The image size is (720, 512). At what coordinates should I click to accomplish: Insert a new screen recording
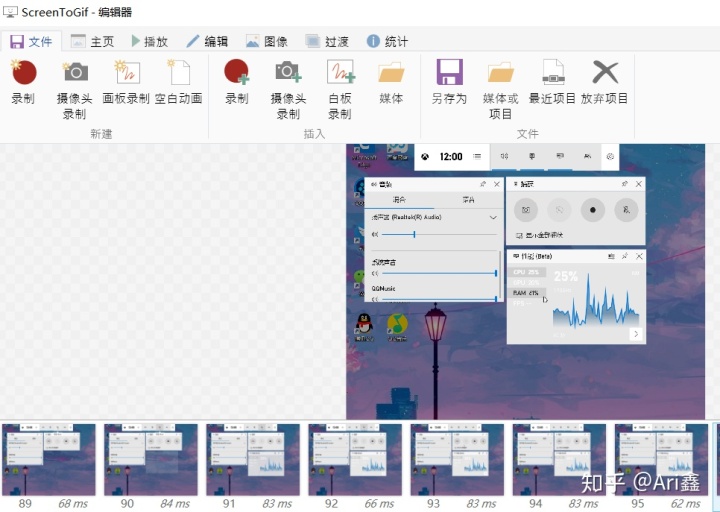(x=237, y=82)
